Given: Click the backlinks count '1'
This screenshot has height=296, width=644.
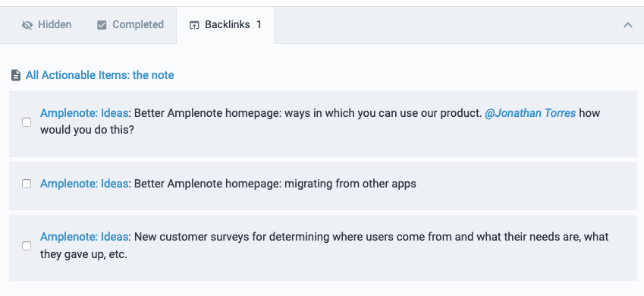Looking at the screenshot, I should [x=259, y=25].
